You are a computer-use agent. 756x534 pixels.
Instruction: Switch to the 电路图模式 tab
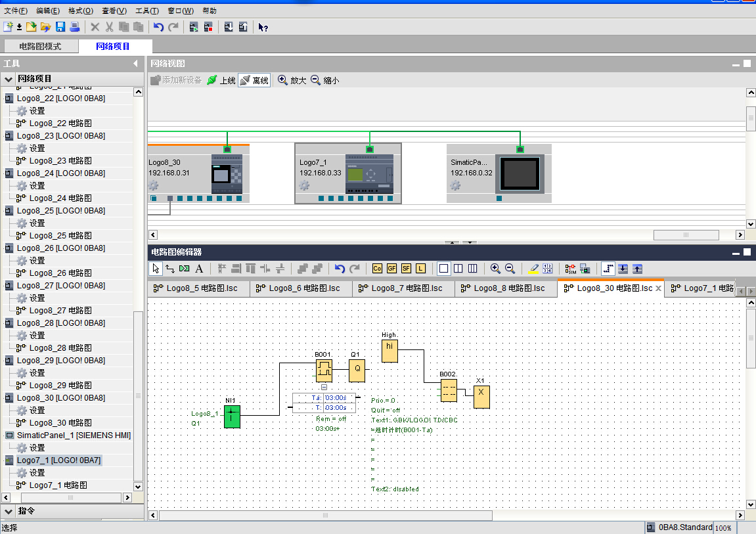point(40,47)
